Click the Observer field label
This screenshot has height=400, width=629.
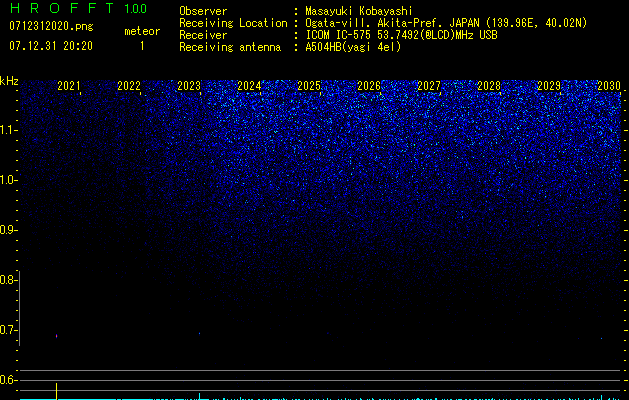tap(203, 11)
